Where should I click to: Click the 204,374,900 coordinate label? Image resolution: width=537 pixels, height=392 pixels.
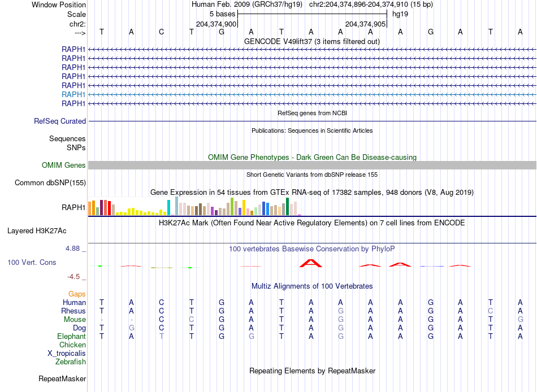pos(216,24)
